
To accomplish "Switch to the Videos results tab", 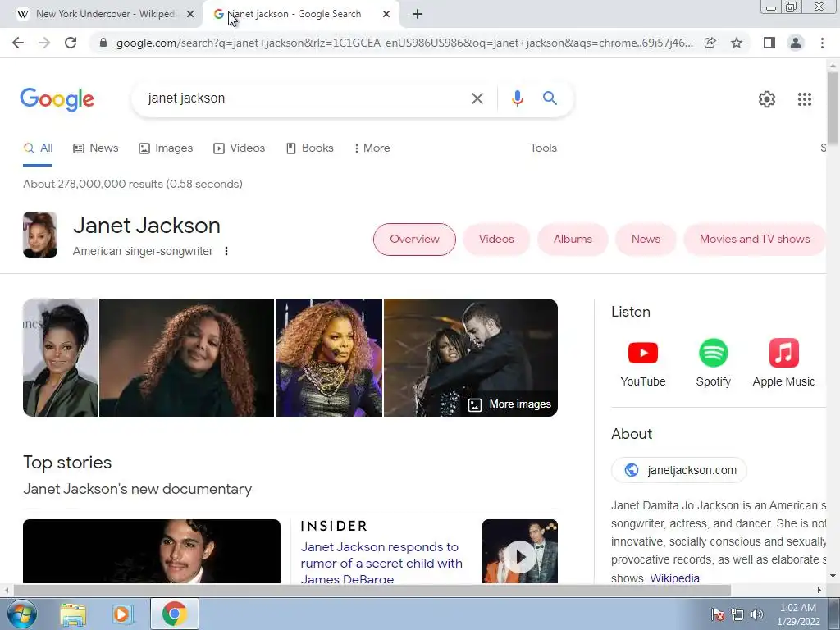I will click(x=239, y=148).
